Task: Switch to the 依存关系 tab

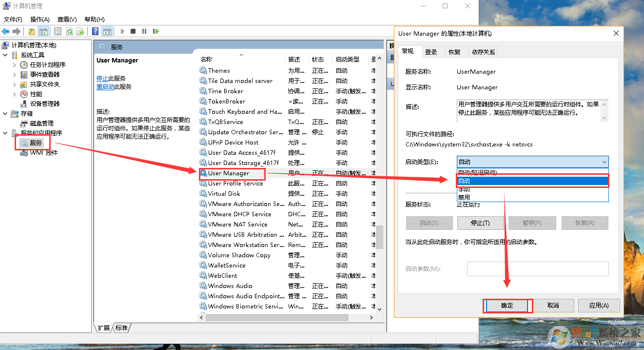Action: coord(483,52)
